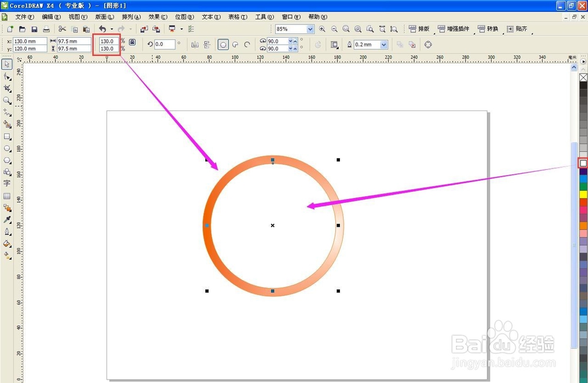Select the Arc shape mode

point(247,45)
